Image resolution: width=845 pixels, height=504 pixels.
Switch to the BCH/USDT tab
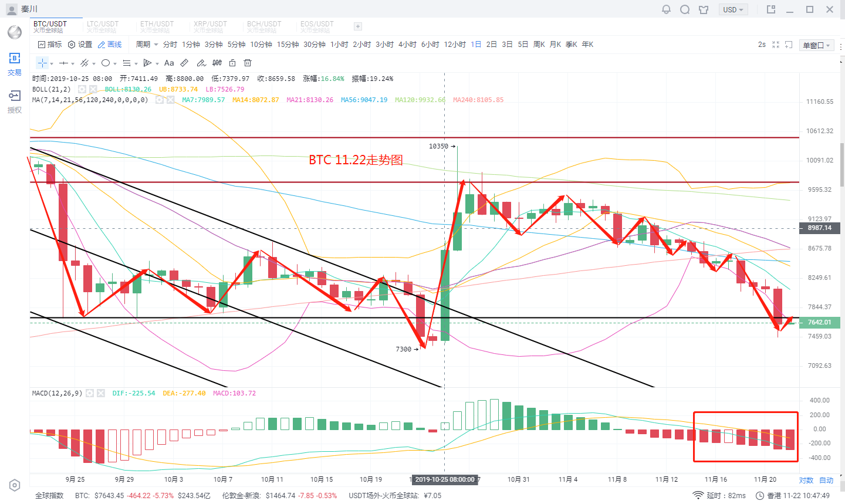[264, 26]
